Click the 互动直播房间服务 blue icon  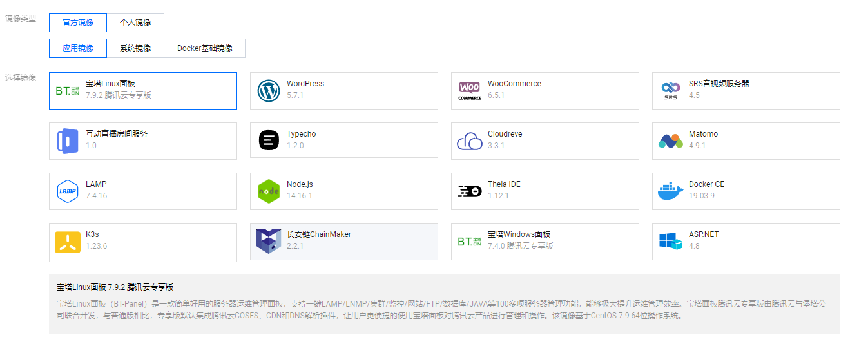(68, 141)
